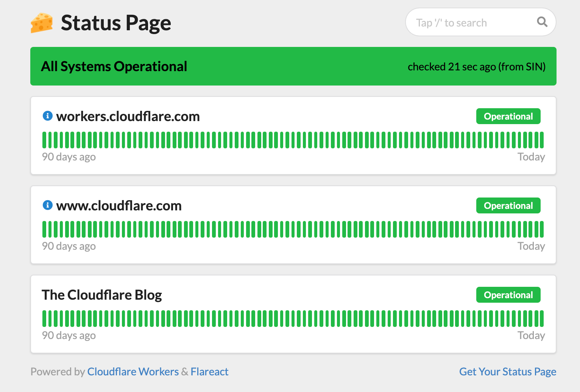Open the workers.cloudflare.com monitor link

tap(128, 117)
